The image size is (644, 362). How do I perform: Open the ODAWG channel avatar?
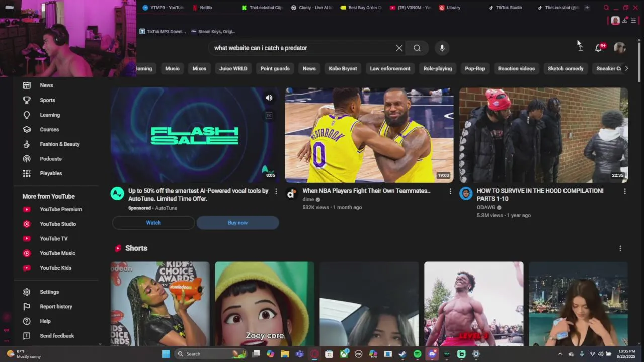pyautogui.click(x=466, y=194)
